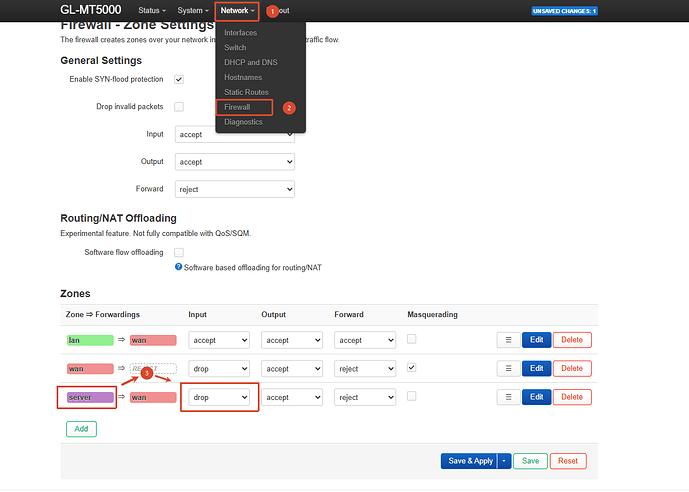Open the Network menu
The image size is (689, 492).
coord(237,11)
